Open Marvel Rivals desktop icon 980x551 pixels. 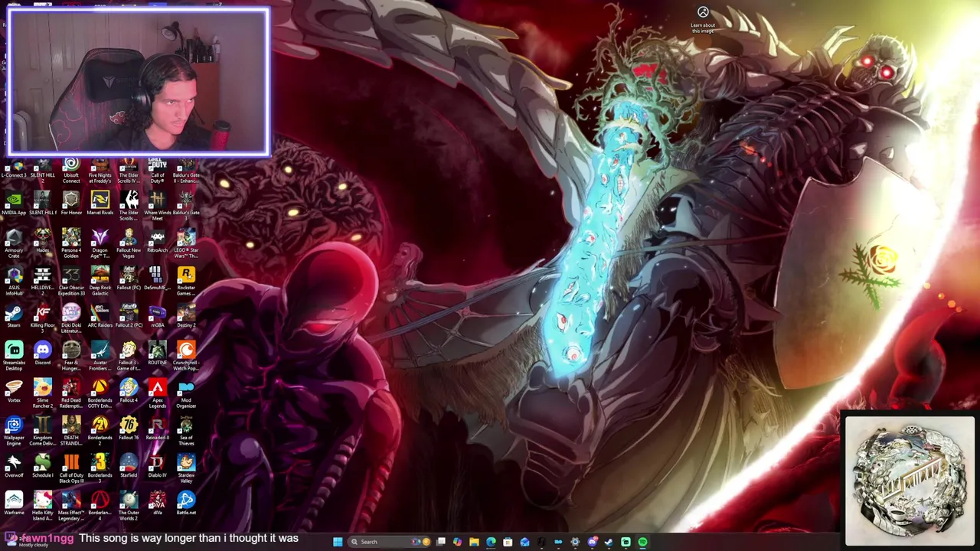pos(100,204)
